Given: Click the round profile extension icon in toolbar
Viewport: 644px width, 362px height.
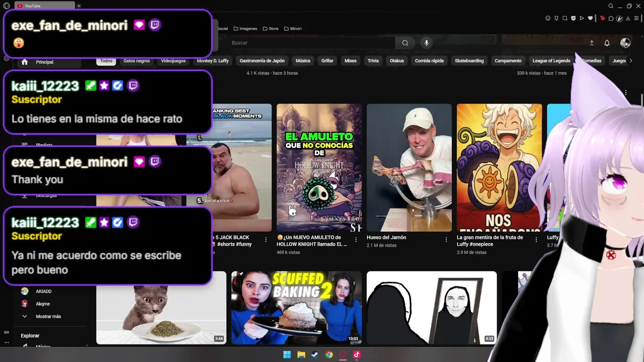Looking at the screenshot, I should click(x=620, y=18).
